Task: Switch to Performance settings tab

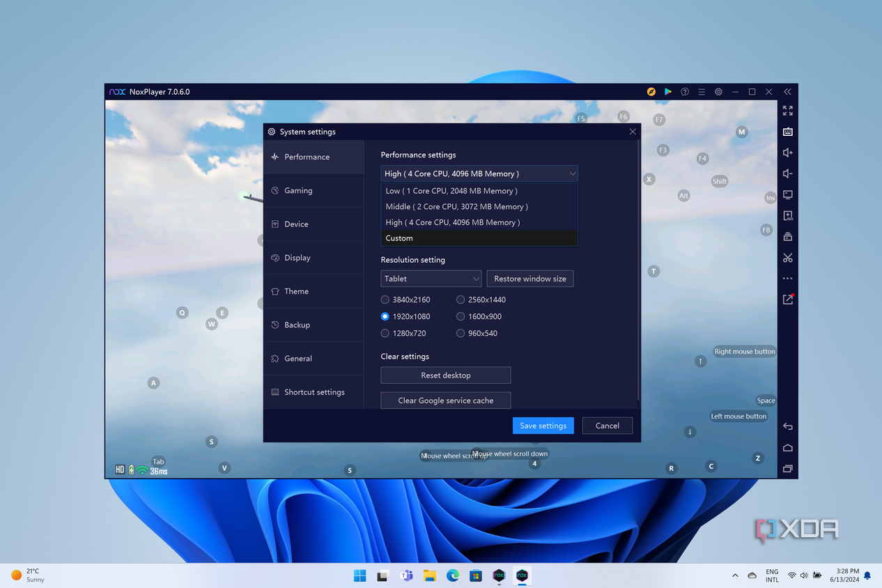Action: point(314,157)
